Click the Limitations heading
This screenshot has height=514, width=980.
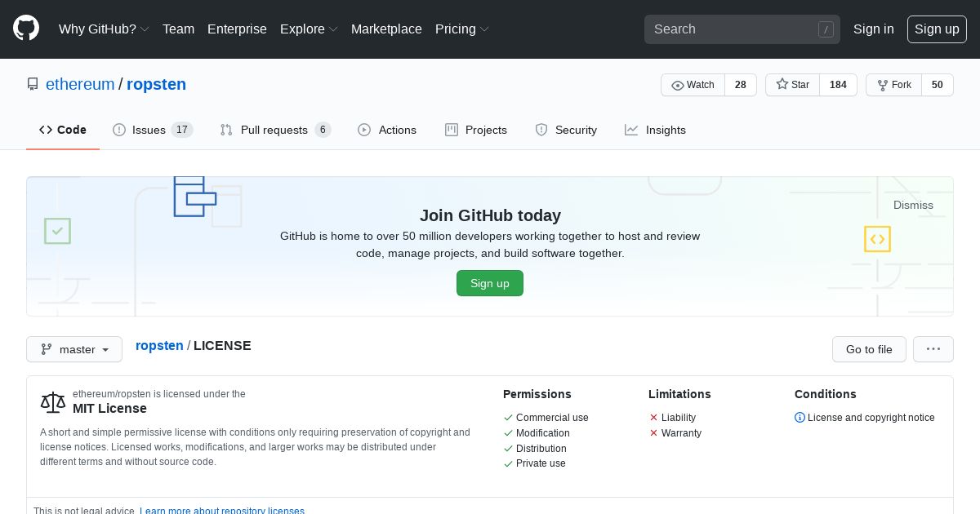[679, 394]
